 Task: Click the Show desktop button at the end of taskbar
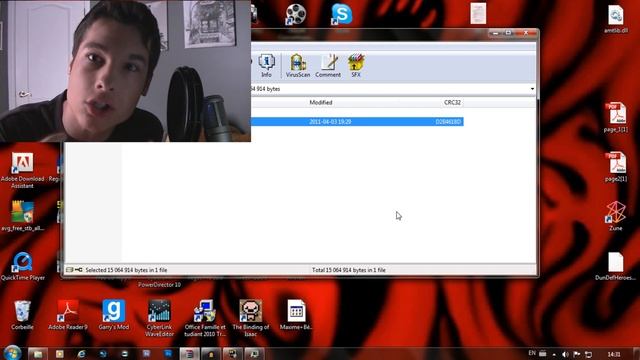(636, 354)
